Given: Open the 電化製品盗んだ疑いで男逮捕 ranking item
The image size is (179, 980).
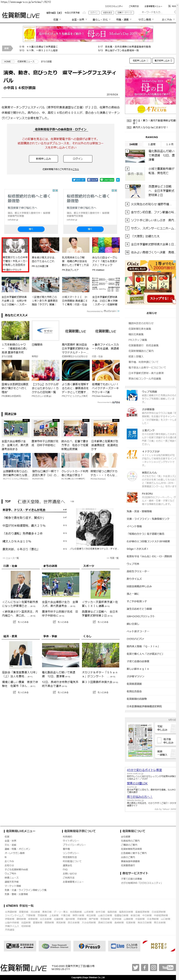Looking at the screenshot, I should (161, 155).
